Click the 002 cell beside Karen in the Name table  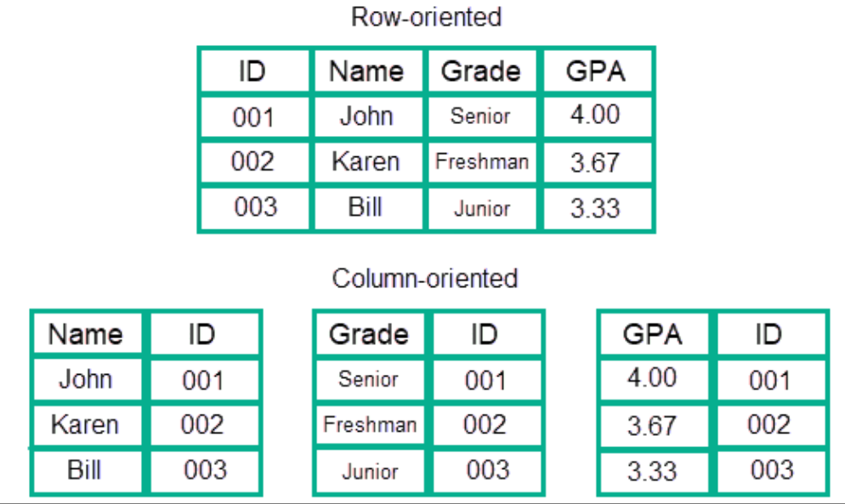(x=202, y=425)
